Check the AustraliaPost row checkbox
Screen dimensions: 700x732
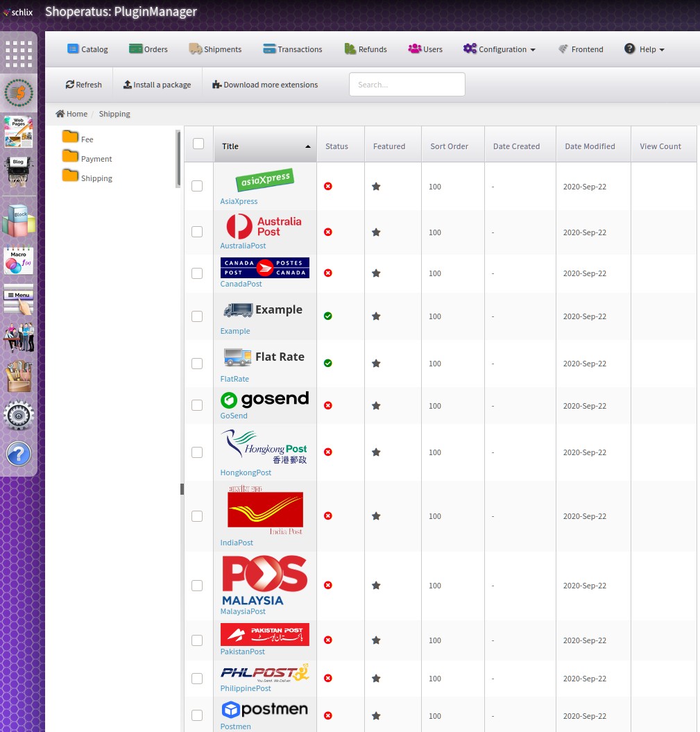point(197,232)
